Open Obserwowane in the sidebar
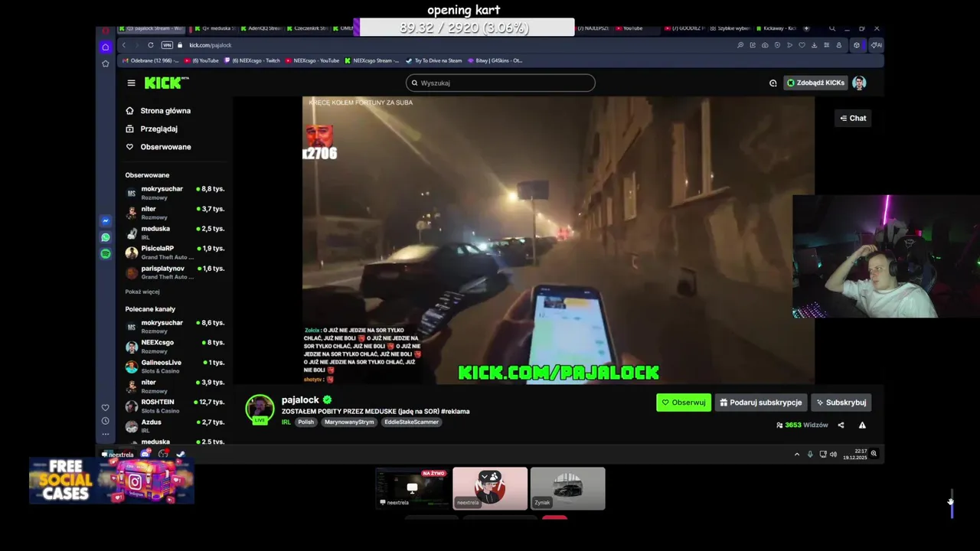Screen dimensions: 980x551 (x=158, y=147)
